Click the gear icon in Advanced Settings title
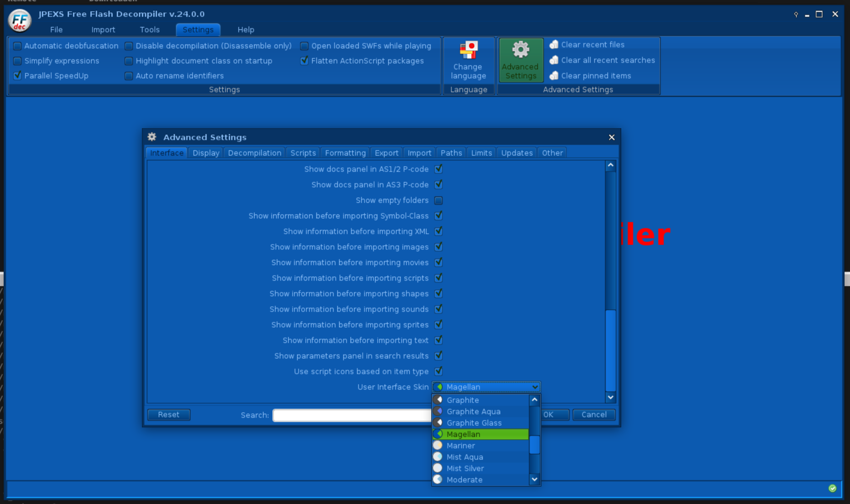This screenshot has height=504, width=850. pyautogui.click(x=152, y=137)
